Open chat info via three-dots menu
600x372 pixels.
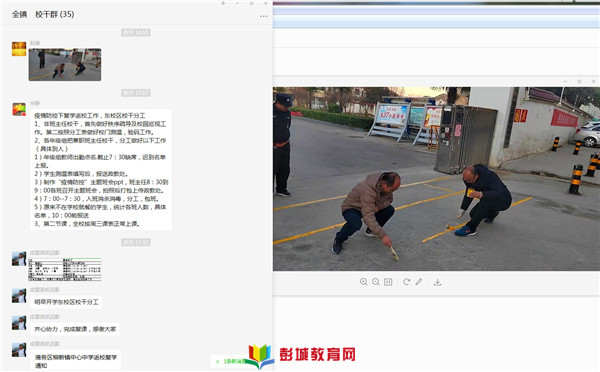coord(263,16)
